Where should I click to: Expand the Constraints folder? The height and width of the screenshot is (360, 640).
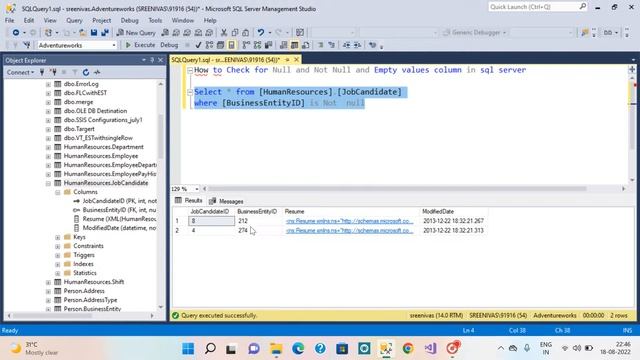coord(58,246)
